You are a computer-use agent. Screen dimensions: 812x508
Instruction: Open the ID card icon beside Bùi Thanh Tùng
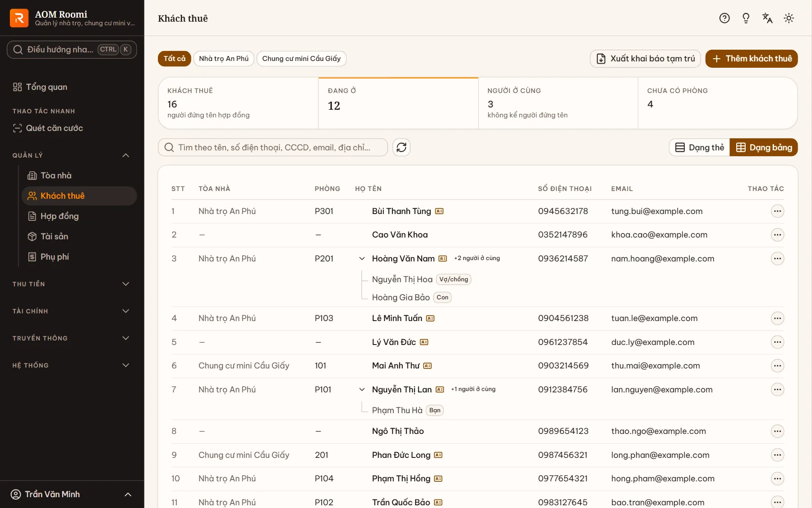coord(439,211)
